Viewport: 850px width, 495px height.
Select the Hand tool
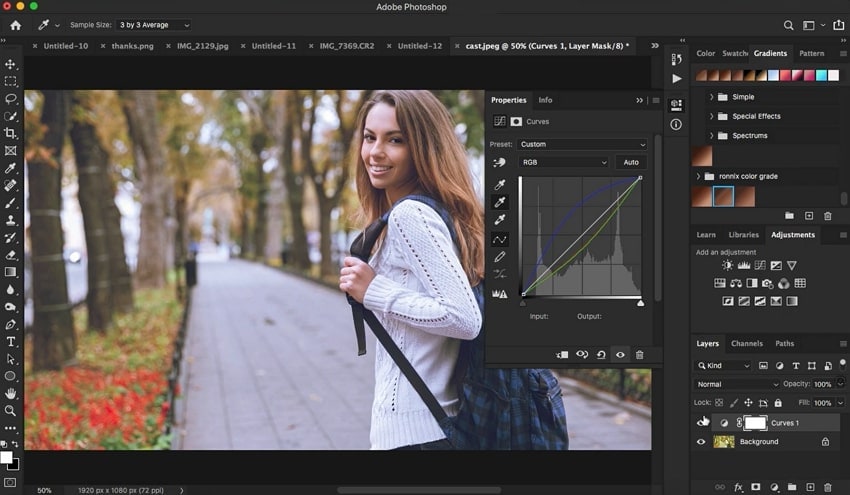coord(10,393)
